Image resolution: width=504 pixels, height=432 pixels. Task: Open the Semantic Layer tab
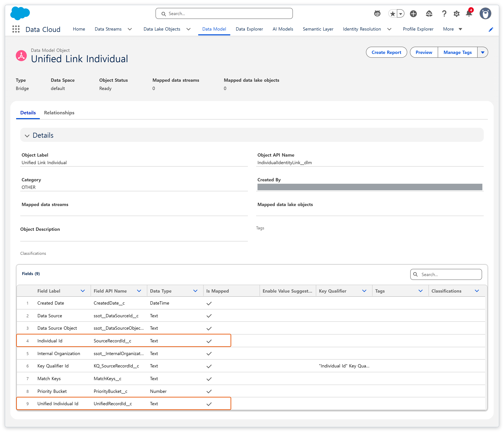318,29
